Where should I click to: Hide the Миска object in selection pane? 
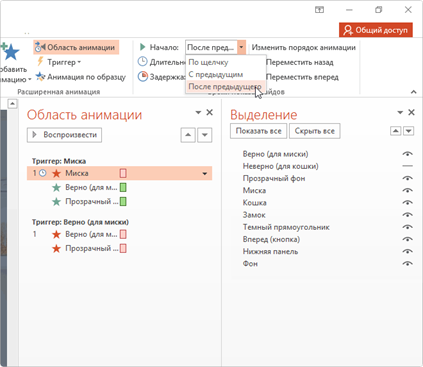pyautogui.click(x=407, y=190)
